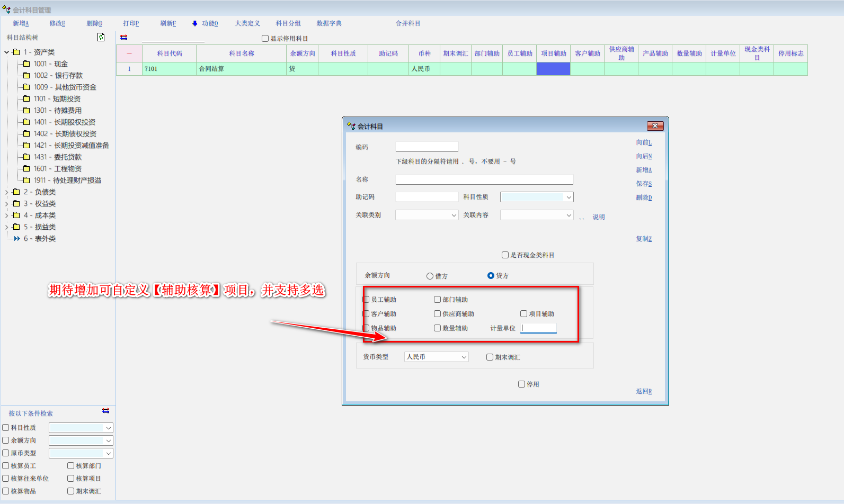Select the 借方 radio button

point(430,276)
